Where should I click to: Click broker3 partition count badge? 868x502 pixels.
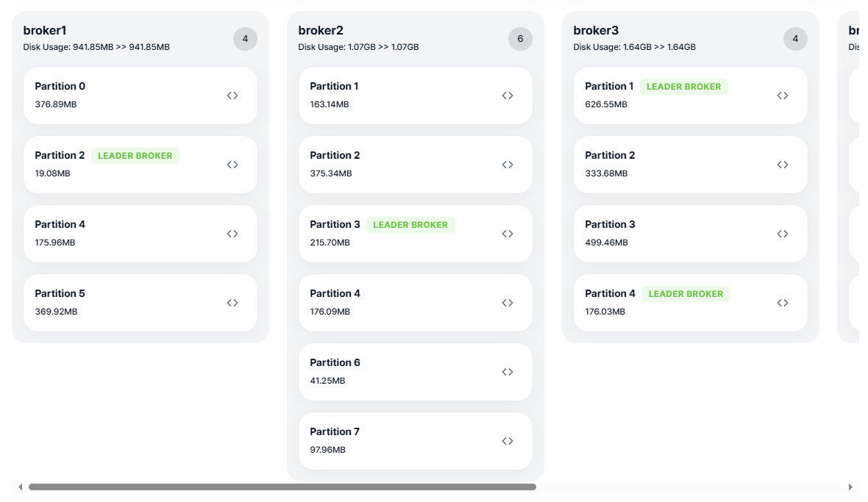point(795,39)
